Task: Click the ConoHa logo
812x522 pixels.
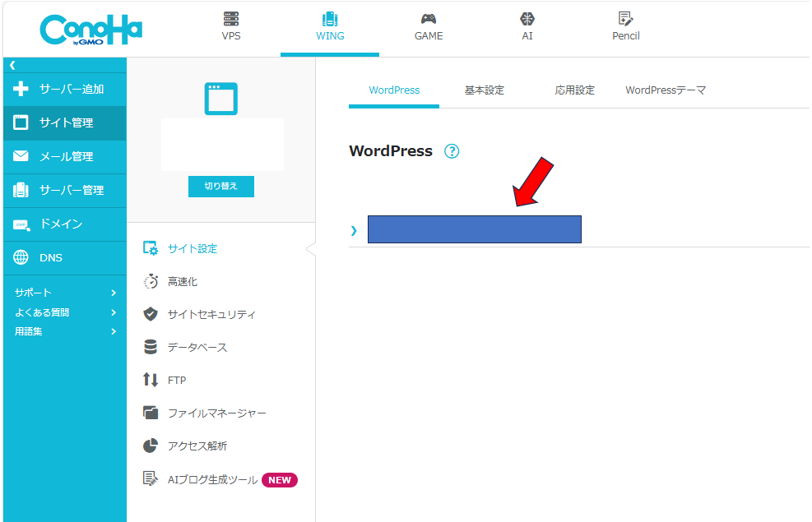Action: click(90, 29)
